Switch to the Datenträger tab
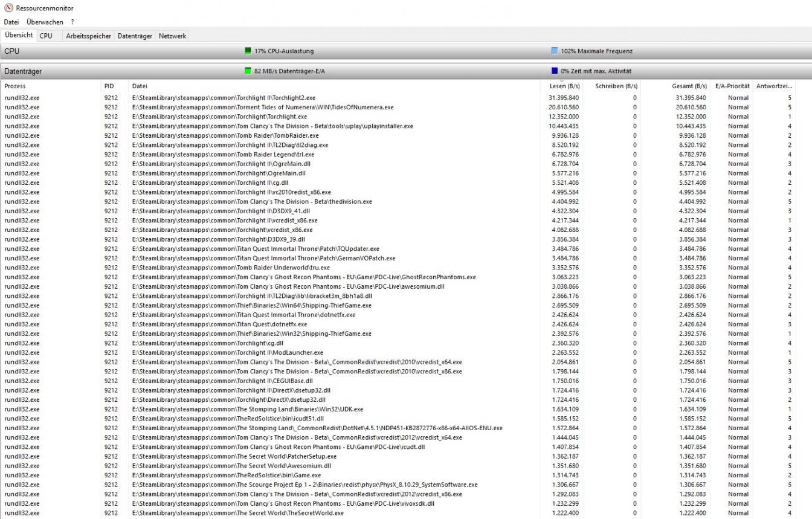 135,36
